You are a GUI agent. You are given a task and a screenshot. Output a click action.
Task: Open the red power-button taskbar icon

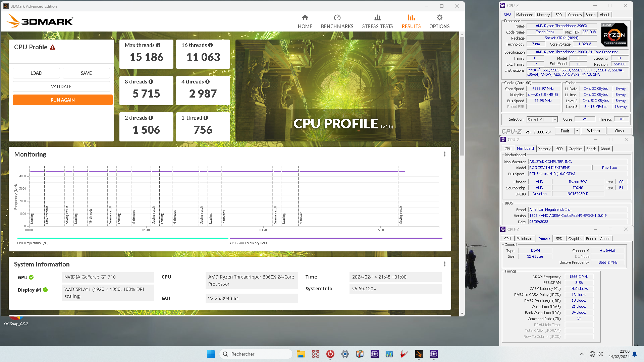click(x=330, y=354)
